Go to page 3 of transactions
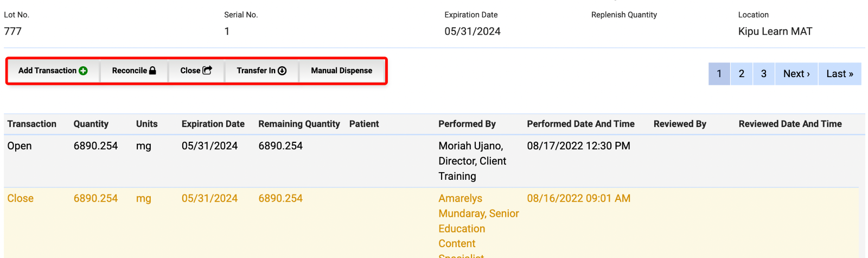 (x=764, y=74)
